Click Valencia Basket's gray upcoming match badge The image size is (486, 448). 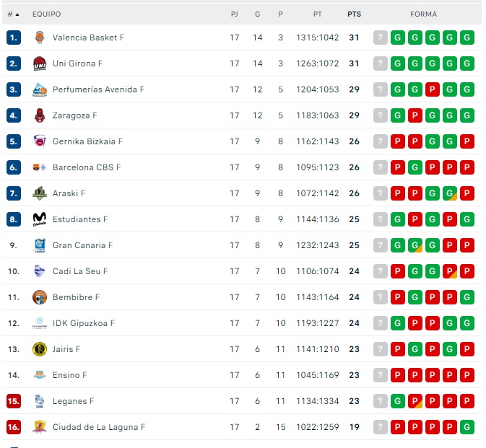[x=381, y=38]
